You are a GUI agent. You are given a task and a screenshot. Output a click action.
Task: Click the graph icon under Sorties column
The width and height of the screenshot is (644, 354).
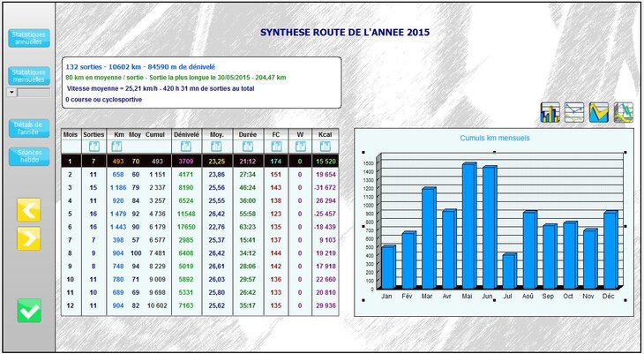click(x=93, y=147)
